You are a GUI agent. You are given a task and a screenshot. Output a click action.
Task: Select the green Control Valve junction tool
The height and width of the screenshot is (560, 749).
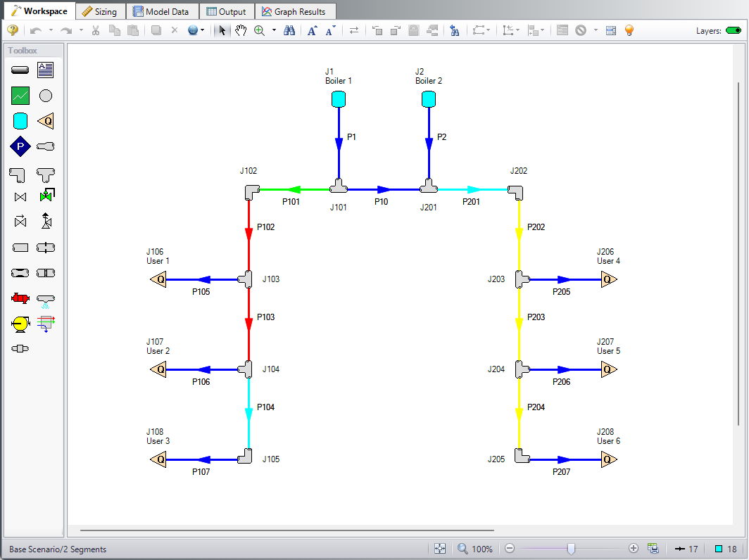tap(46, 195)
